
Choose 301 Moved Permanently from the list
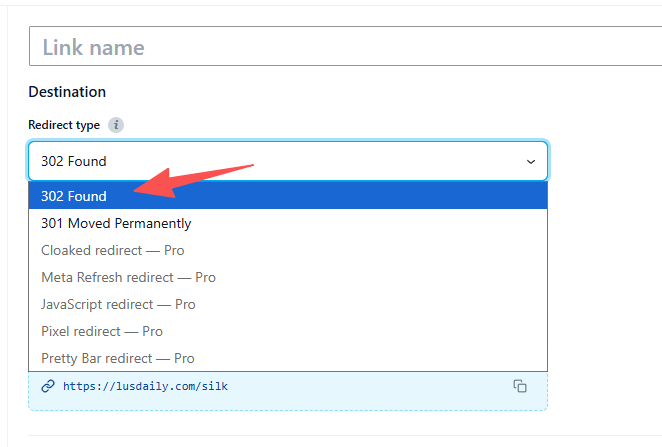coord(288,223)
